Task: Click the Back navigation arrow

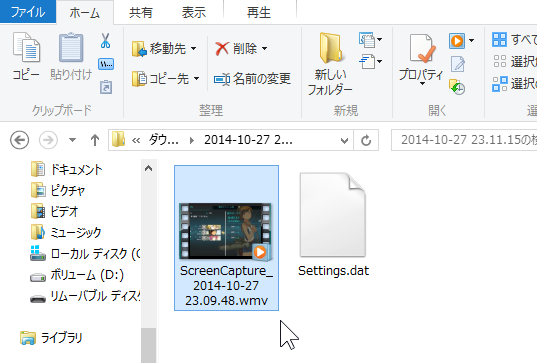Action: 20,140
